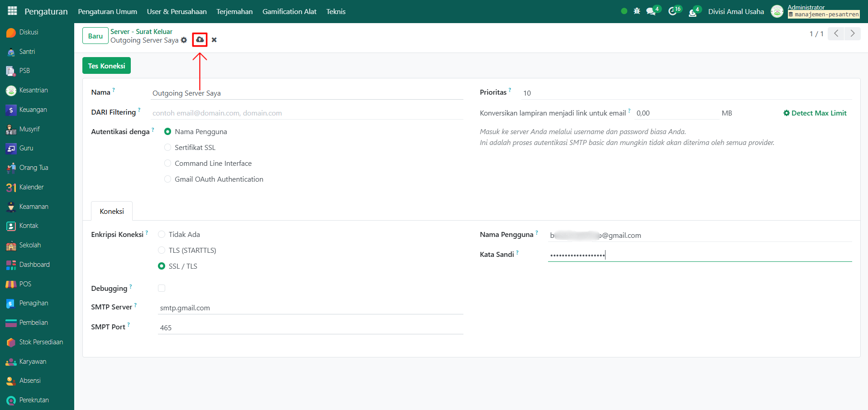Open the User & Perusahaan menu
This screenshot has height=410, width=868.
(x=176, y=12)
